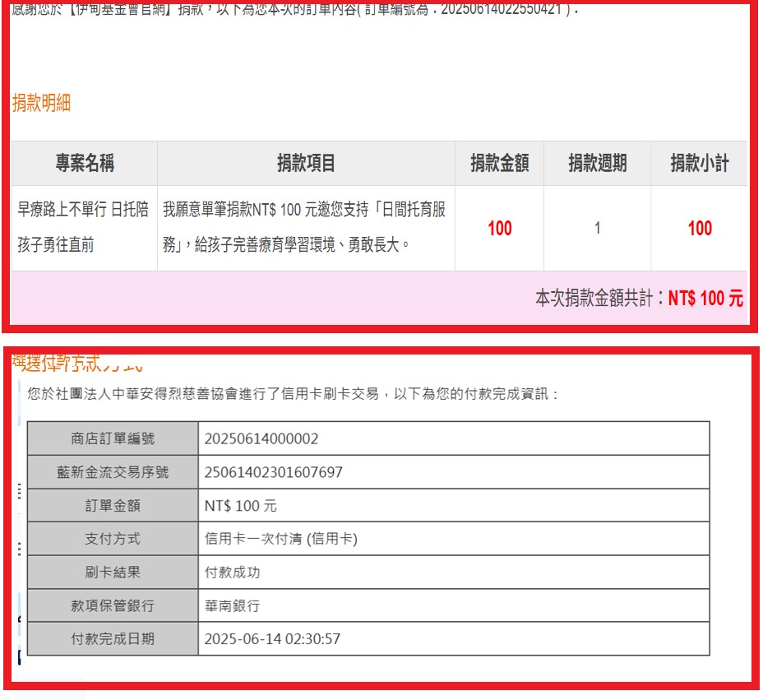This screenshot has width=763, height=700.
Task: Click the donation cycle value 1
Action: point(598,229)
